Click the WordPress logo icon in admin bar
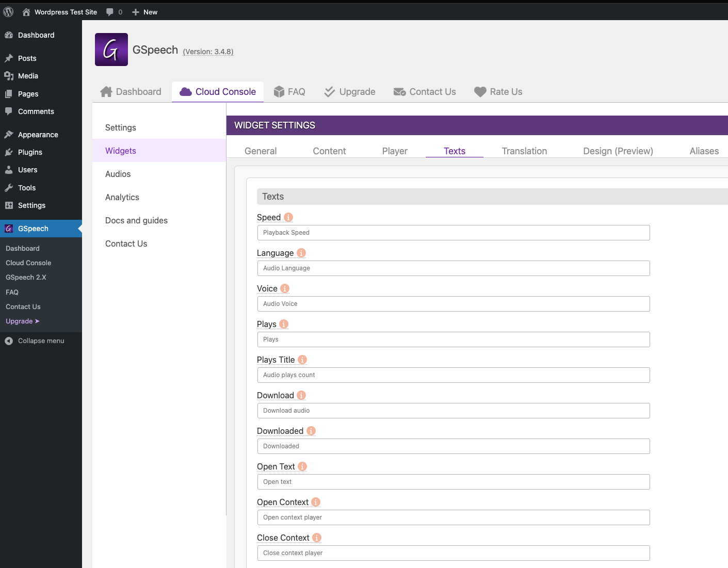The width and height of the screenshot is (728, 568). click(8, 12)
